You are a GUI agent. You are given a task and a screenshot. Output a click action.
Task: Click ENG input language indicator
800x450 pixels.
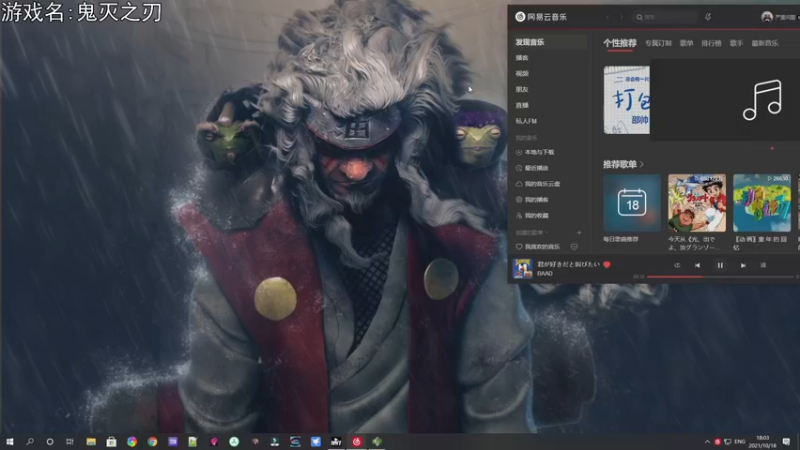coord(740,441)
